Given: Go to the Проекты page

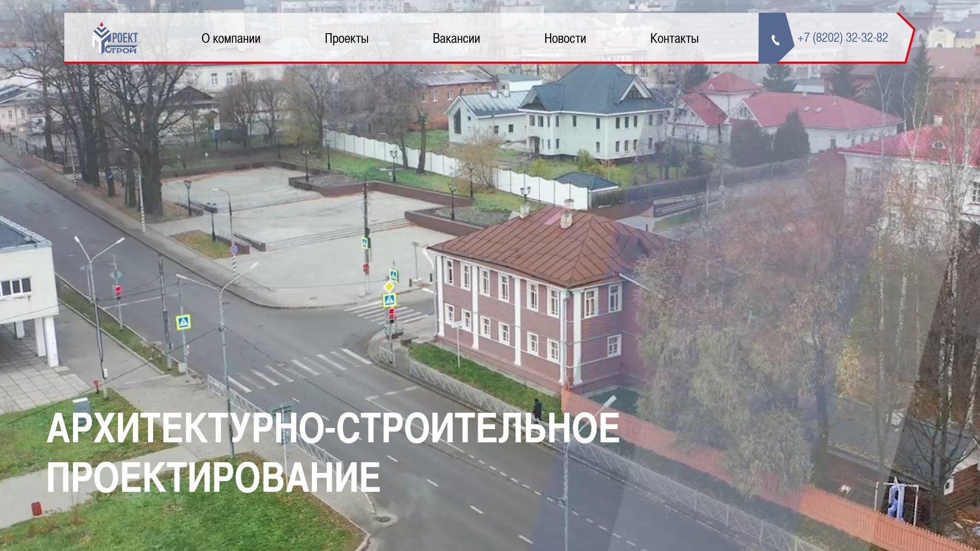Looking at the screenshot, I should coord(347,39).
